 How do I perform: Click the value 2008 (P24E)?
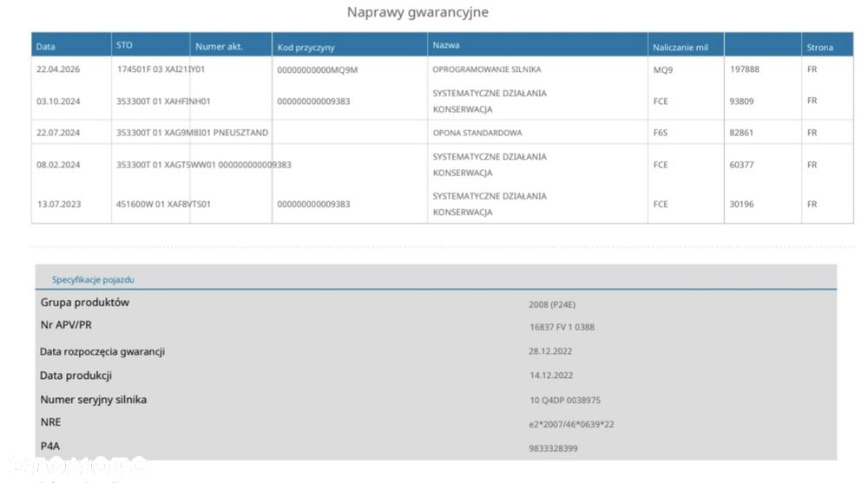(x=552, y=305)
